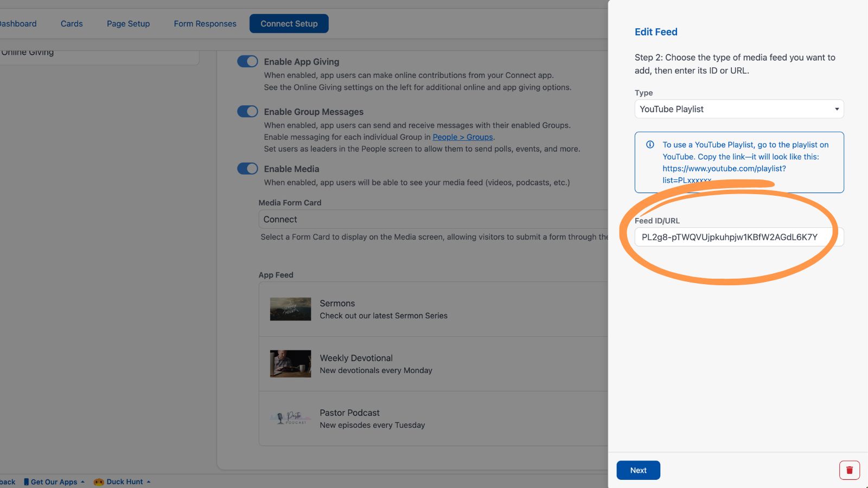Toggle Enable Media switch
This screenshot has height=488, width=868.
pos(247,168)
